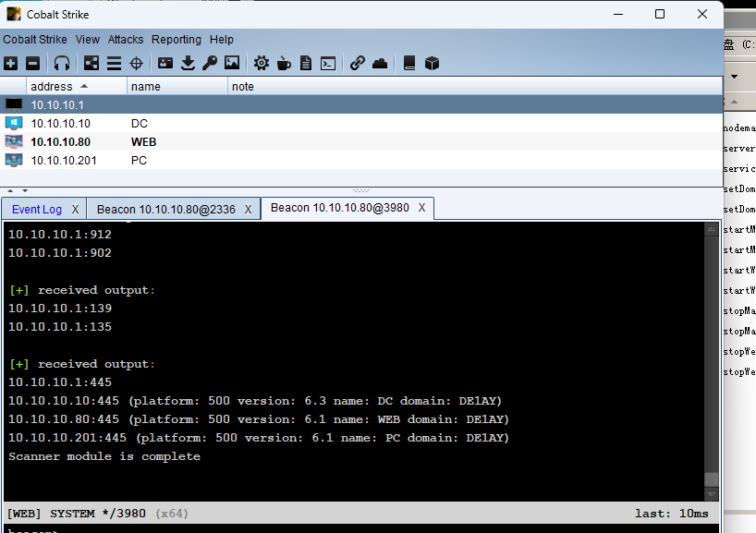The image size is (756, 533).
Task: Sort targets by name column
Action: 177,86
